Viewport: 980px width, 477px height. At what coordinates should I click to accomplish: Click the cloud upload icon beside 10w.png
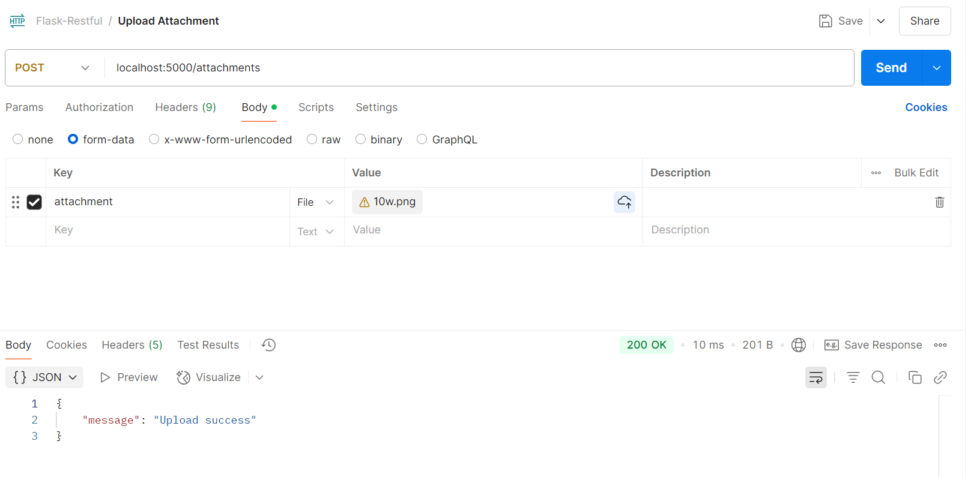click(x=625, y=202)
